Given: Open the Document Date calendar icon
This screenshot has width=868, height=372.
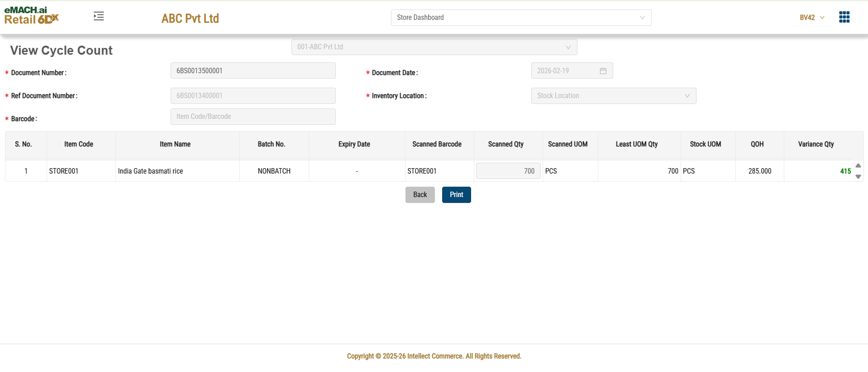Looking at the screenshot, I should point(603,71).
